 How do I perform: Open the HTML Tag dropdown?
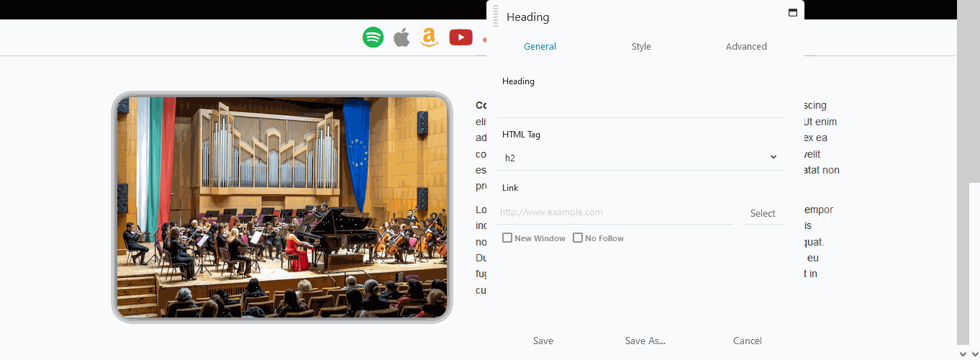point(640,158)
